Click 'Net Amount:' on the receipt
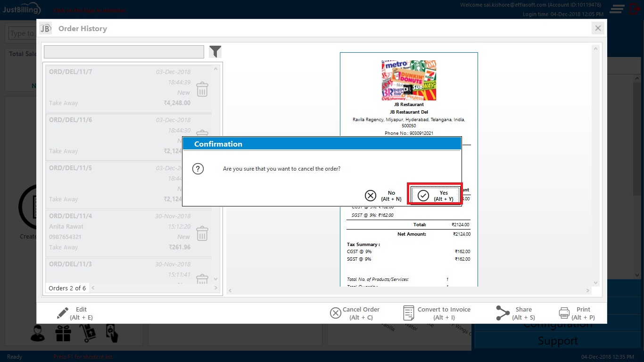This screenshot has width=644, height=362. click(412, 234)
